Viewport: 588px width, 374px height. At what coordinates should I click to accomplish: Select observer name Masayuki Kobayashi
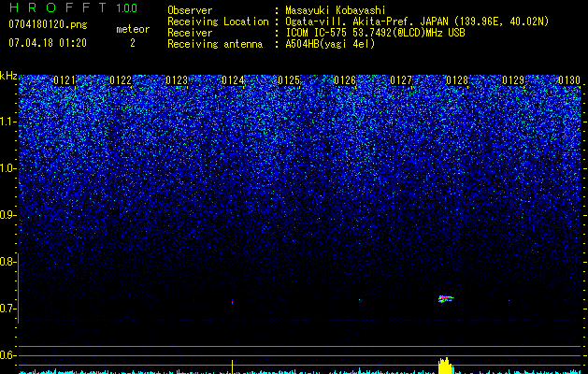pyautogui.click(x=336, y=10)
